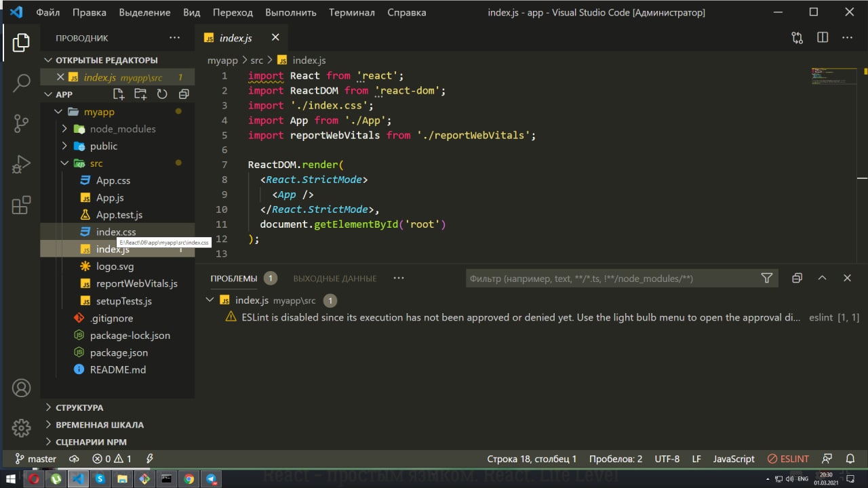Screen dimensions: 868x488
Task: Switch branch via the master status item
Action: click(36, 459)
